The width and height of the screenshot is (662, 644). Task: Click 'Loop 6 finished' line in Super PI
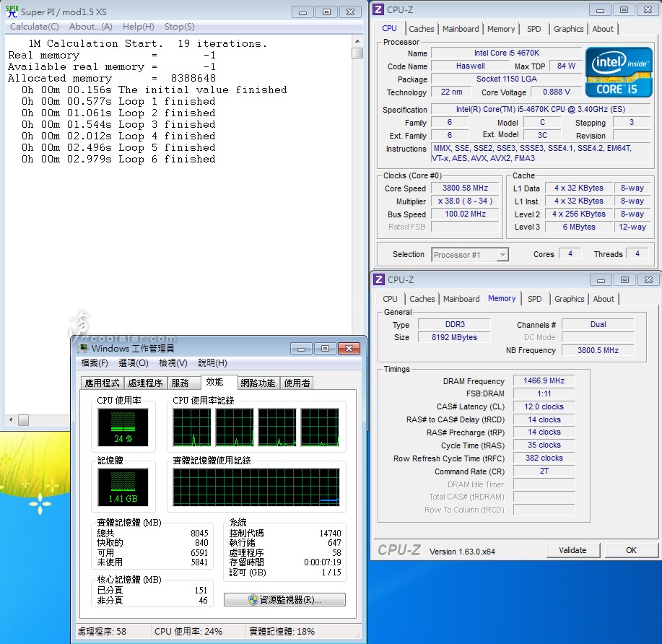(x=118, y=160)
